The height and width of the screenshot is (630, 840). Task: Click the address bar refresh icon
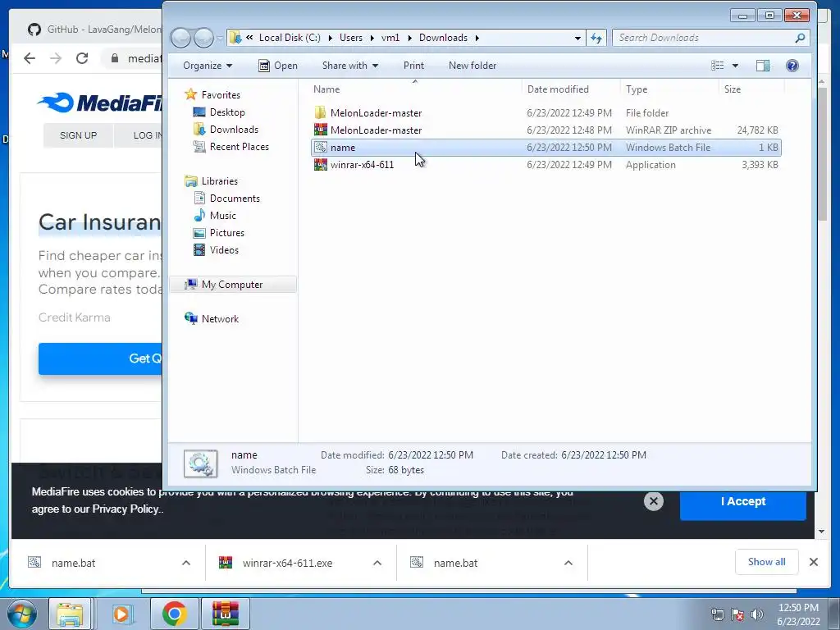[596, 38]
